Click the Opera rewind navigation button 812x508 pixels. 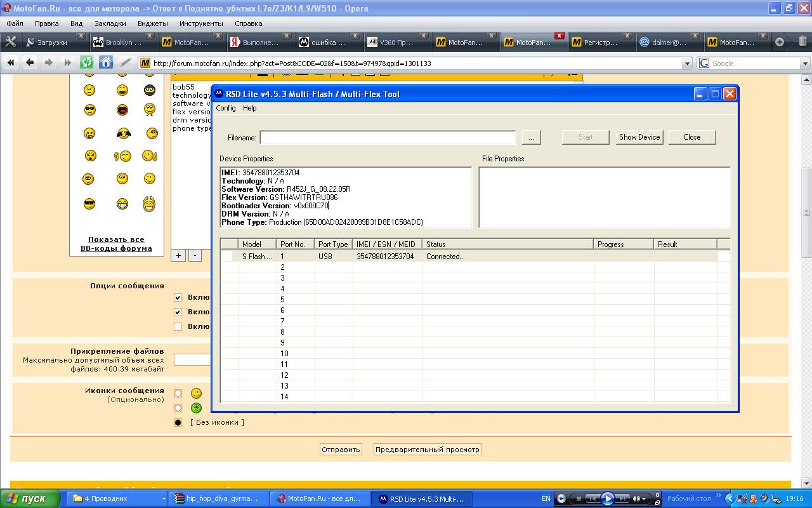11,62
